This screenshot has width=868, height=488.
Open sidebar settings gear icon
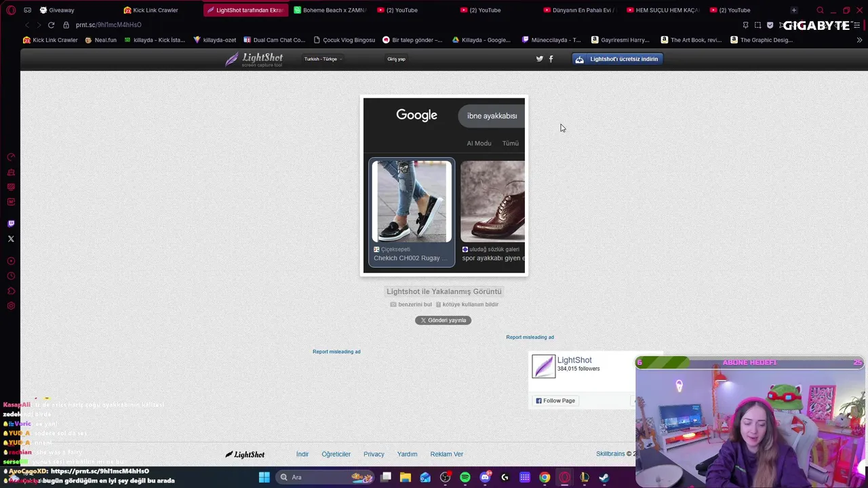click(11, 306)
